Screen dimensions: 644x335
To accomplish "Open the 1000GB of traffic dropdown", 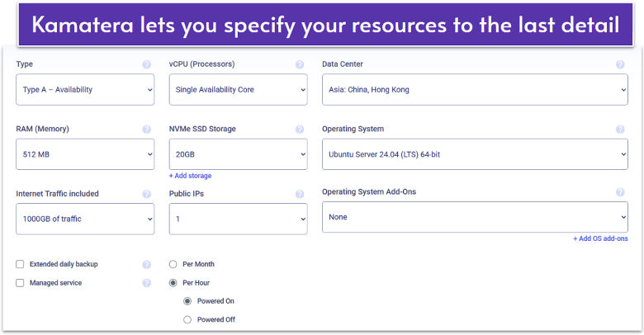I will pos(85,219).
